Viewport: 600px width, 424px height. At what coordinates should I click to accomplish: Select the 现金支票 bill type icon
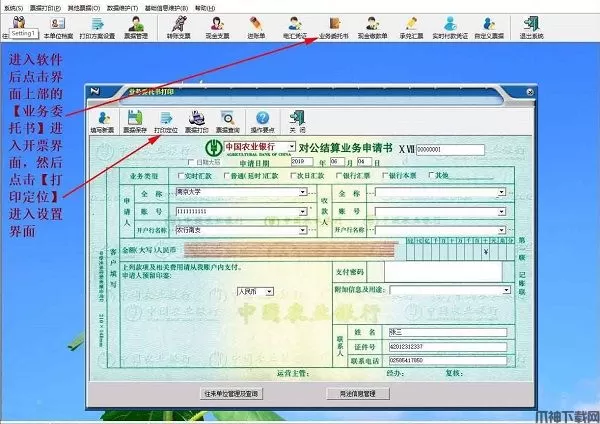(217, 28)
